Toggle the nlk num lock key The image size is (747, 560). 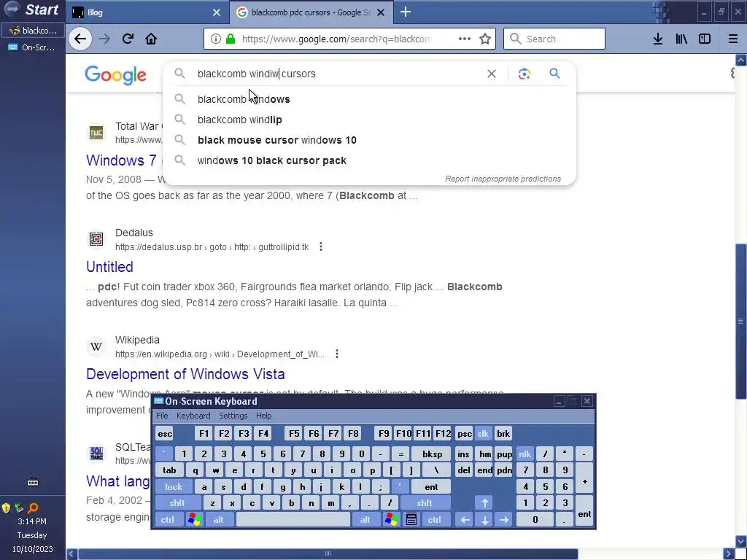point(525,454)
